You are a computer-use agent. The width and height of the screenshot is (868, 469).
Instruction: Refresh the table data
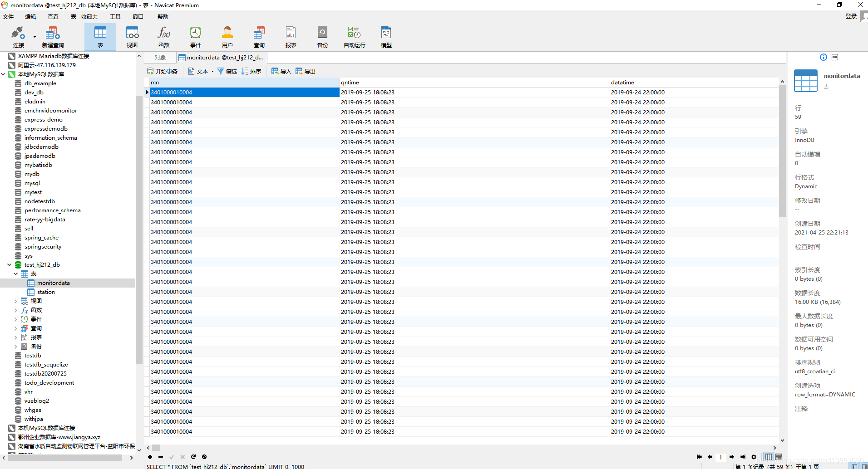click(193, 457)
